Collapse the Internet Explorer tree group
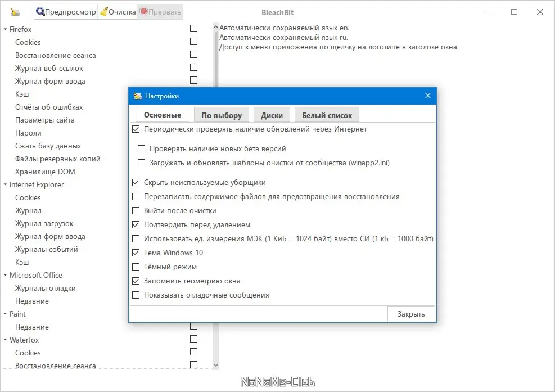 (5, 184)
